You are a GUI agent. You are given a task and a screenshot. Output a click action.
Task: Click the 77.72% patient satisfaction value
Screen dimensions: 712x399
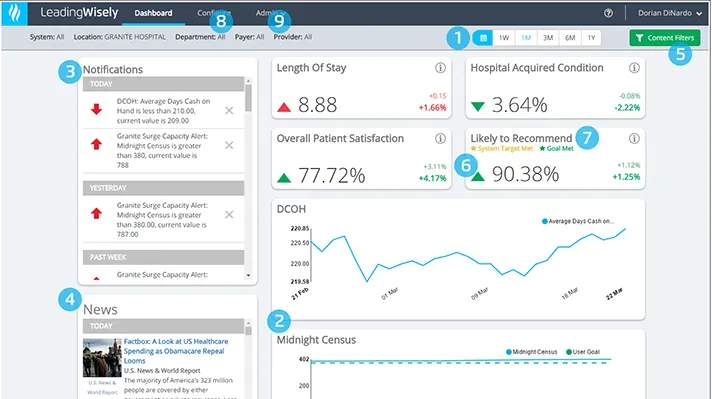click(331, 176)
